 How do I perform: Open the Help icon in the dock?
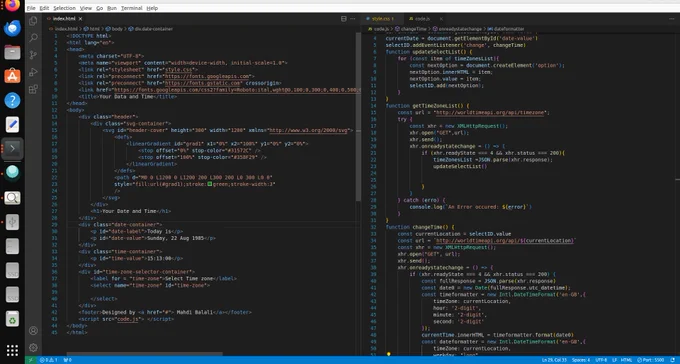(x=12, y=100)
